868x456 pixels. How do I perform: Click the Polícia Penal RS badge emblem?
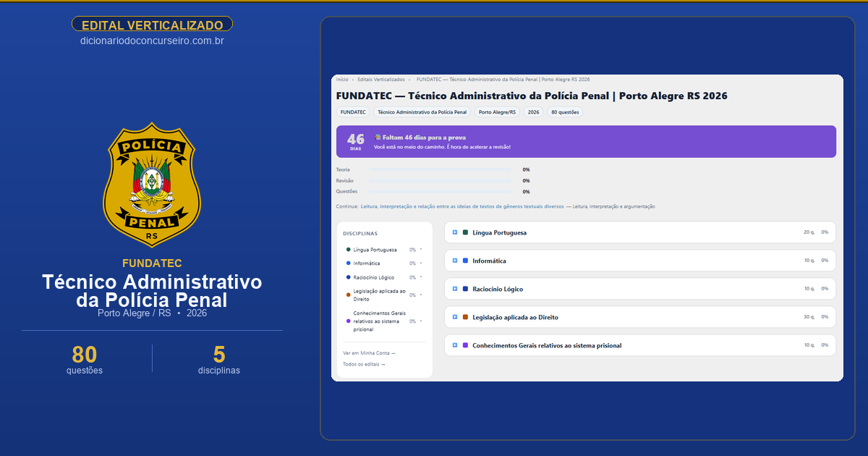coord(152,183)
